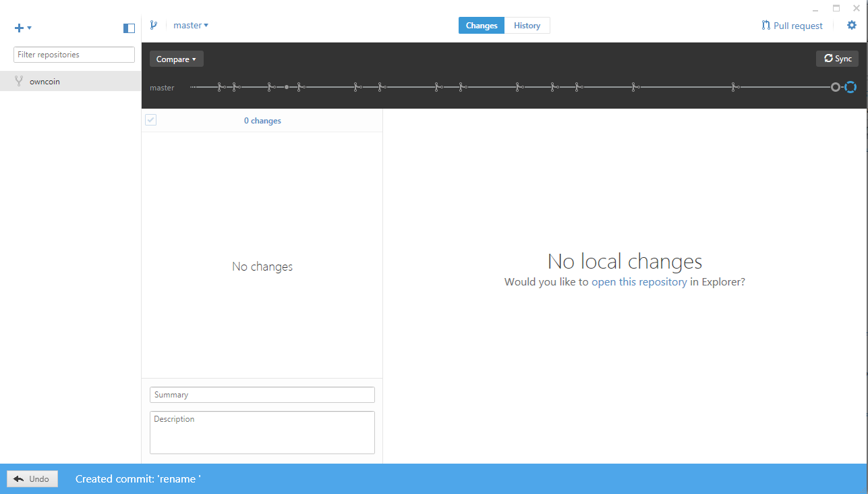Create a Pull request

(792, 26)
